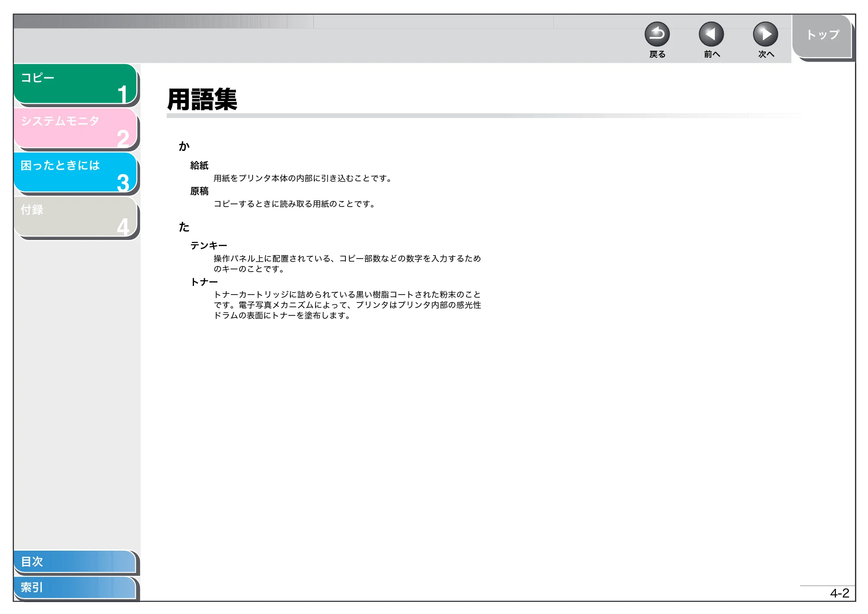Click the た section heading
The width and height of the screenshot is (868, 614).
point(184,227)
